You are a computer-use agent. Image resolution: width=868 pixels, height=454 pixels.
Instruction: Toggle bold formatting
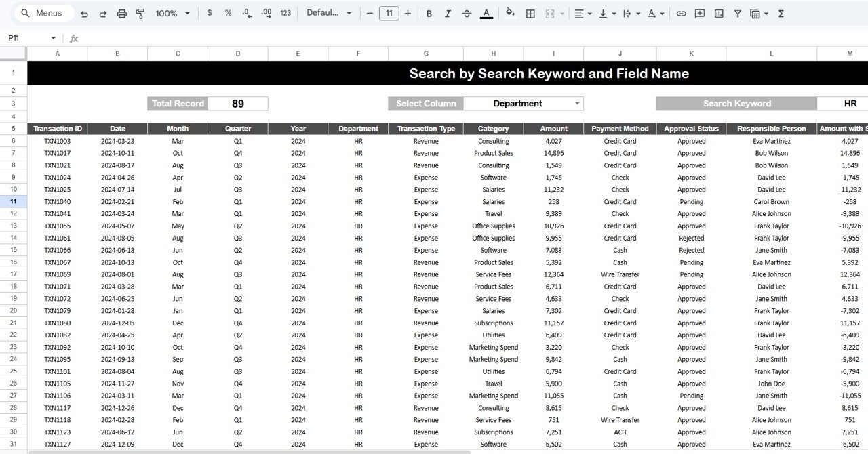pos(429,13)
